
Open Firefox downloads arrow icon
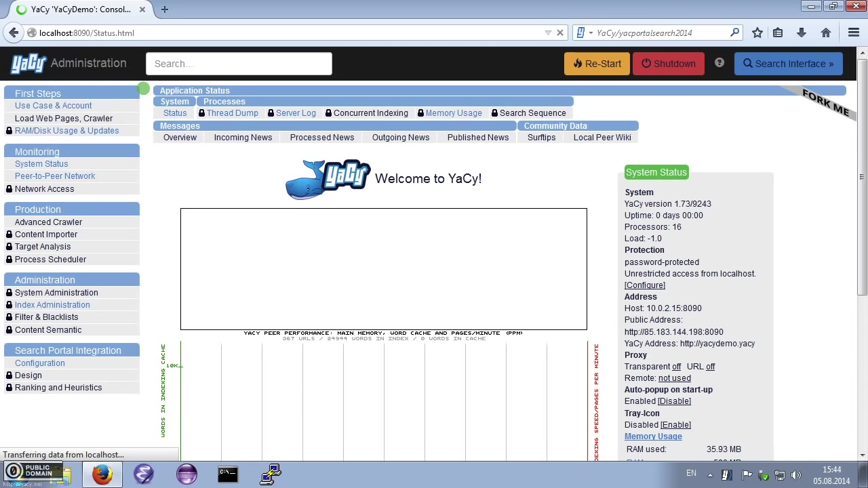coord(802,33)
